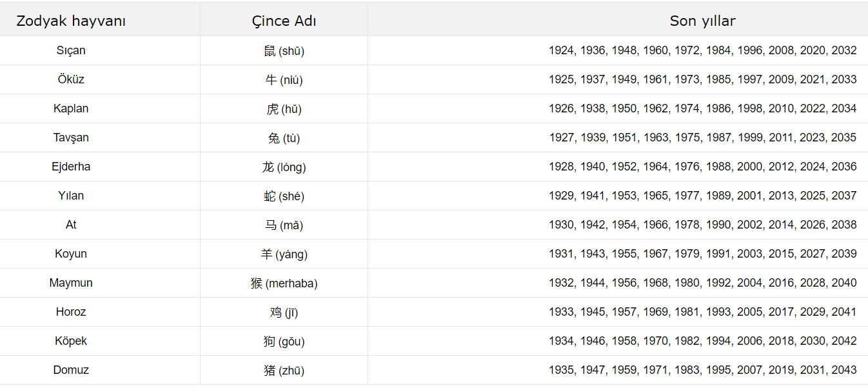This screenshot has height=390, width=868.
Task: Click the Tavşan cell
Action: point(71,138)
